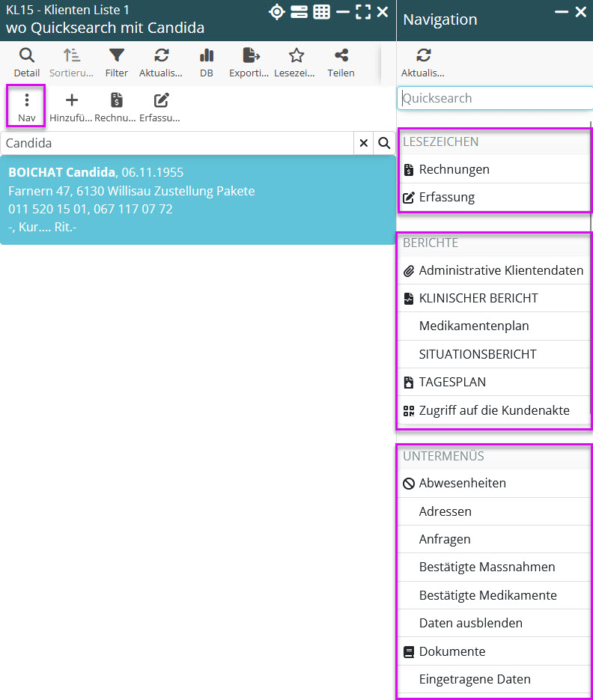Image resolution: width=593 pixels, height=700 pixels.
Task: Add a Lesezeichen with star icon
Action: (x=296, y=62)
